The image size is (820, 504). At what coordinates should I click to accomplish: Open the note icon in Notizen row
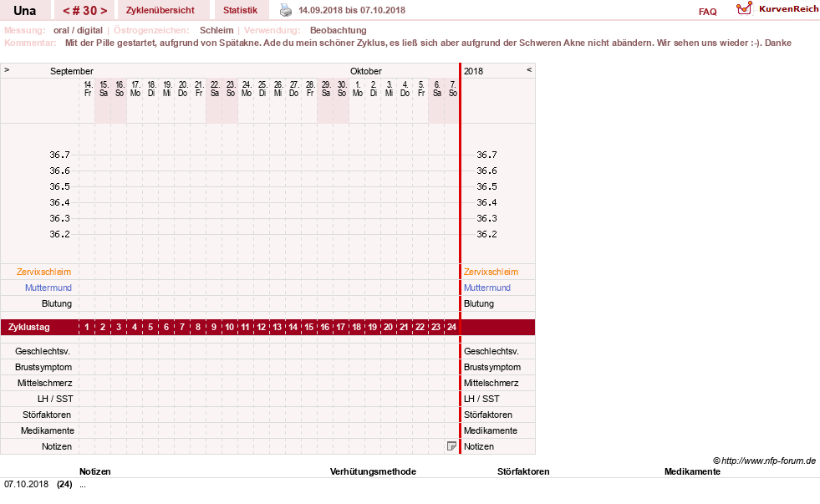coord(452,446)
